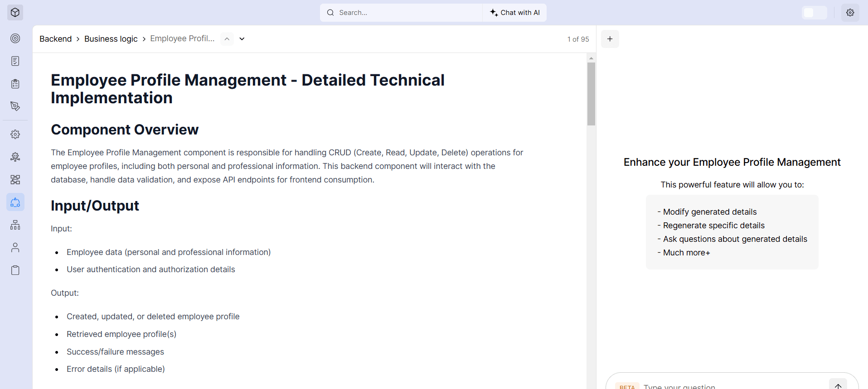868x389 pixels.
Task: Toggle the switch in the top bar
Action: pos(815,13)
